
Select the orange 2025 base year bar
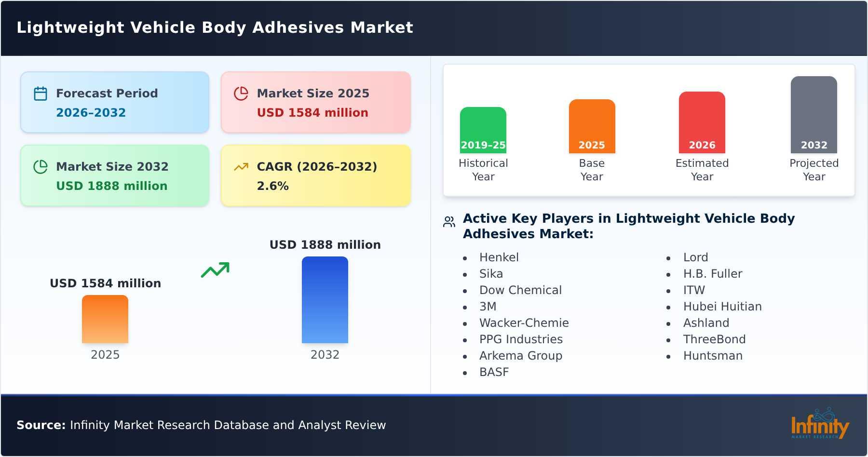pos(592,126)
